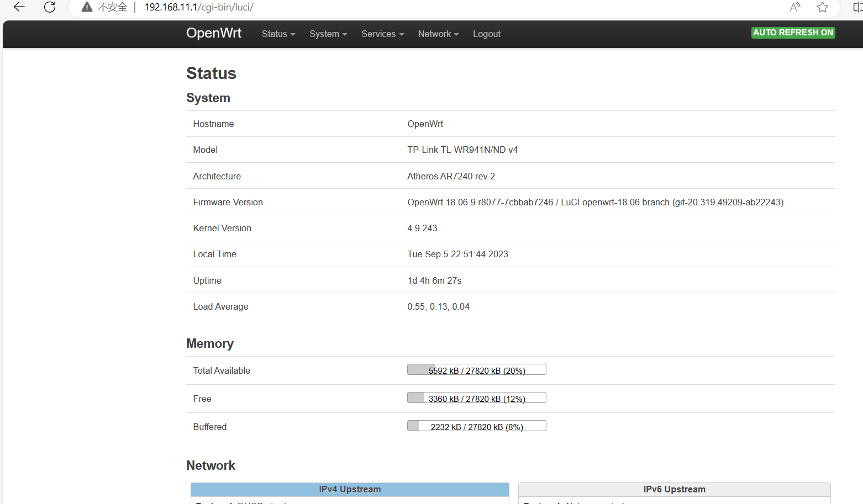This screenshot has width=863, height=504.
Task: Open the Network dropdown
Action: point(438,34)
